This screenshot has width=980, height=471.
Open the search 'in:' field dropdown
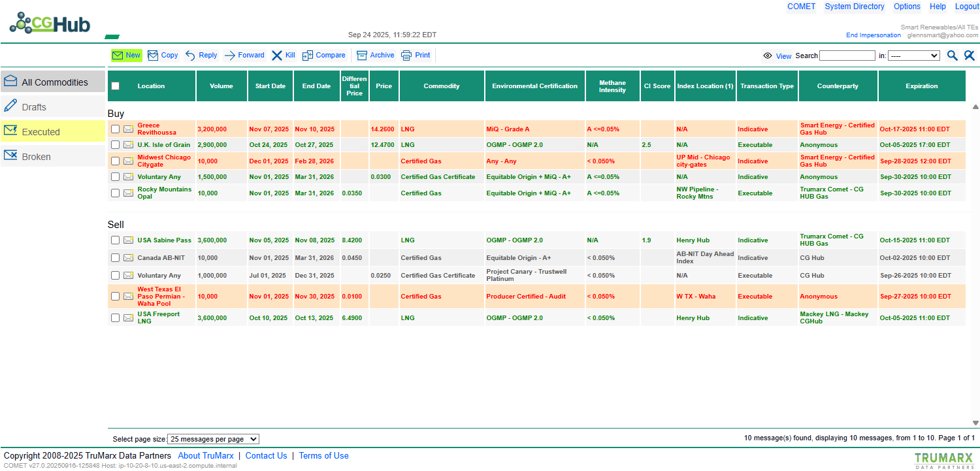coord(914,56)
